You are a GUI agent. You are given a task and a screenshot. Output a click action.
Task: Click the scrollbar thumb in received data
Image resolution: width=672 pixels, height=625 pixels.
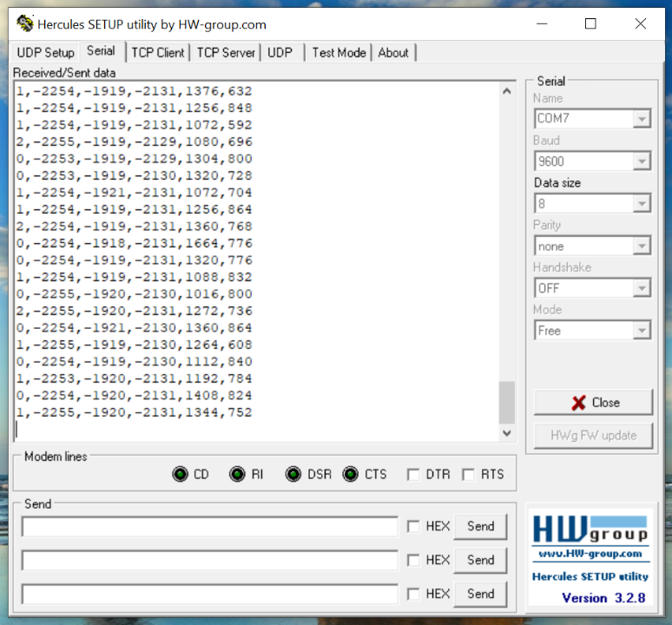[506, 402]
